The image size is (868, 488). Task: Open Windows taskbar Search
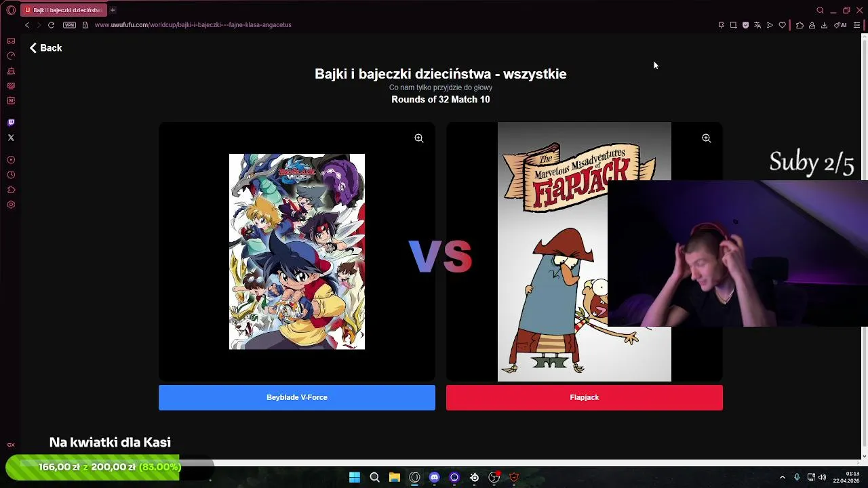[374, 477]
